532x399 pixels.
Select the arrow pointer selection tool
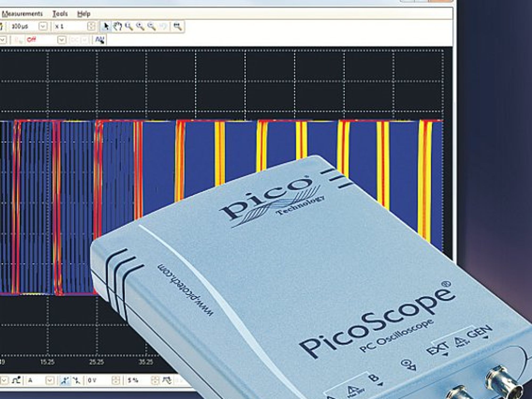(x=106, y=26)
